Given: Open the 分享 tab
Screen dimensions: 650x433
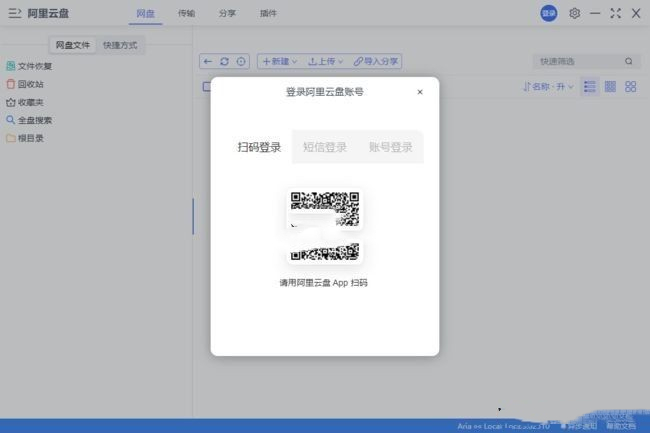Looking at the screenshot, I should [x=227, y=14].
